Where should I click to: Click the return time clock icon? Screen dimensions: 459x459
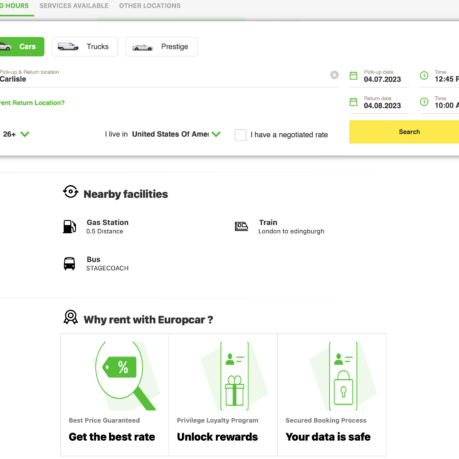424,102
